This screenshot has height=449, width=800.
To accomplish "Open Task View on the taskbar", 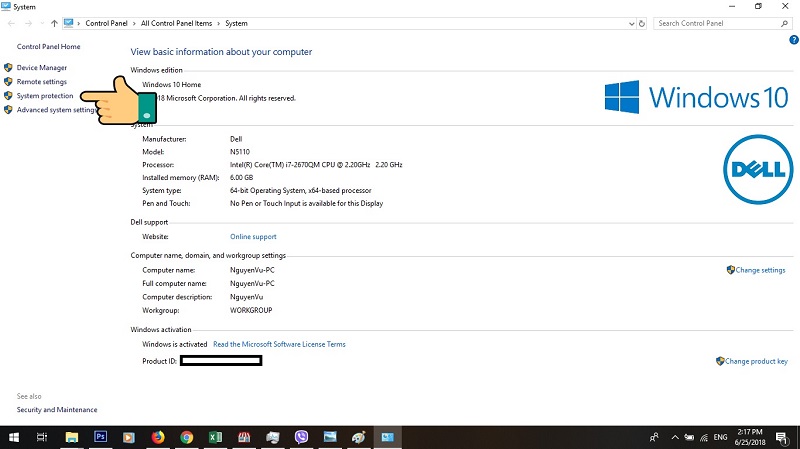I will click(x=42, y=437).
